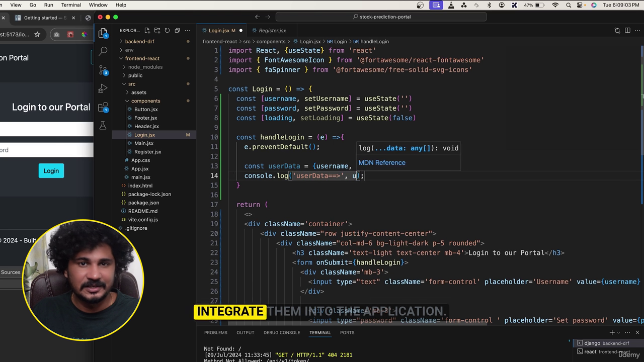Open editor more actions menu
644x362 pixels.
tap(637, 30)
